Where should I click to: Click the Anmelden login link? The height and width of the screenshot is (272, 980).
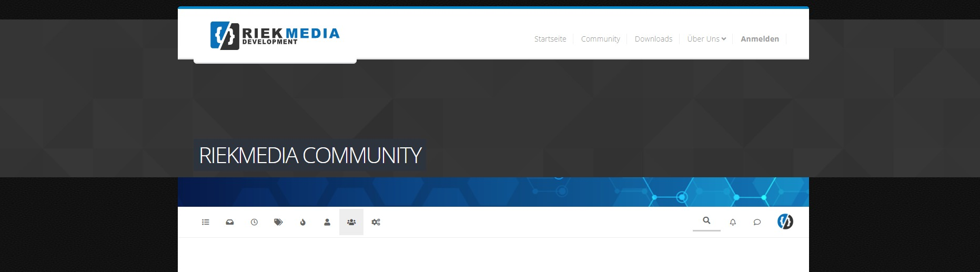tap(760, 39)
